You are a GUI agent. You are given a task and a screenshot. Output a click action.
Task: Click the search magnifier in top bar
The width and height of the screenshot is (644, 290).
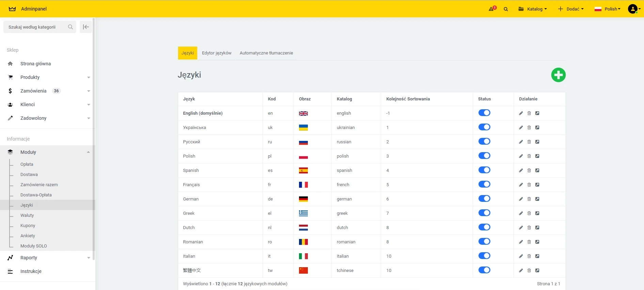point(506,9)
